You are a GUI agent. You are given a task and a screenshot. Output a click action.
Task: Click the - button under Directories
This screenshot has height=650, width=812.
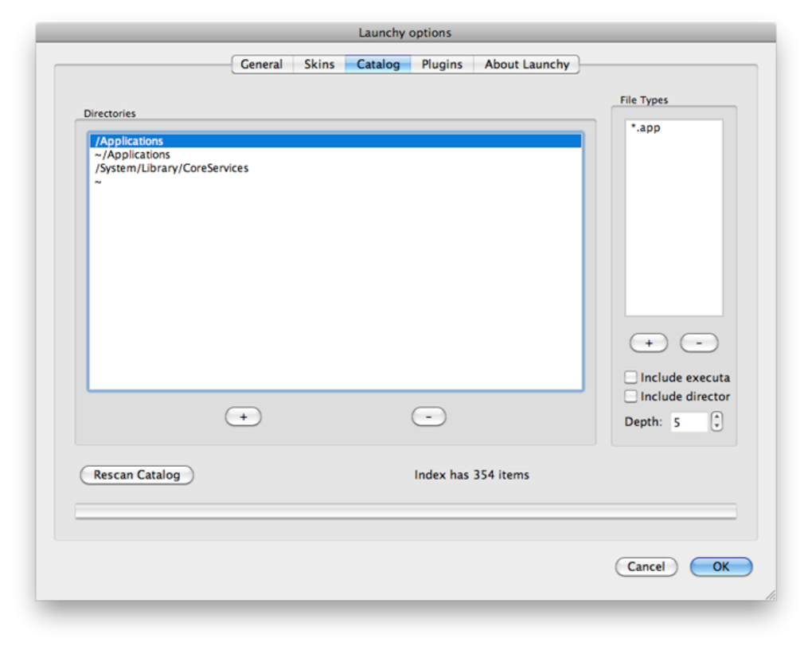coord(428,416)
